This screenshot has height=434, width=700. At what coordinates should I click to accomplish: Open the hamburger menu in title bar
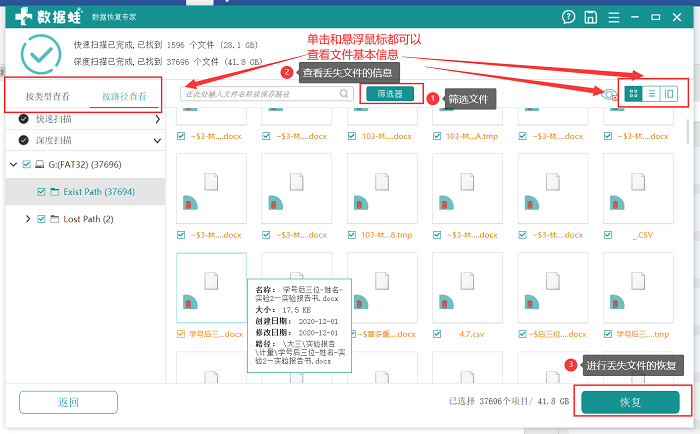614,17
